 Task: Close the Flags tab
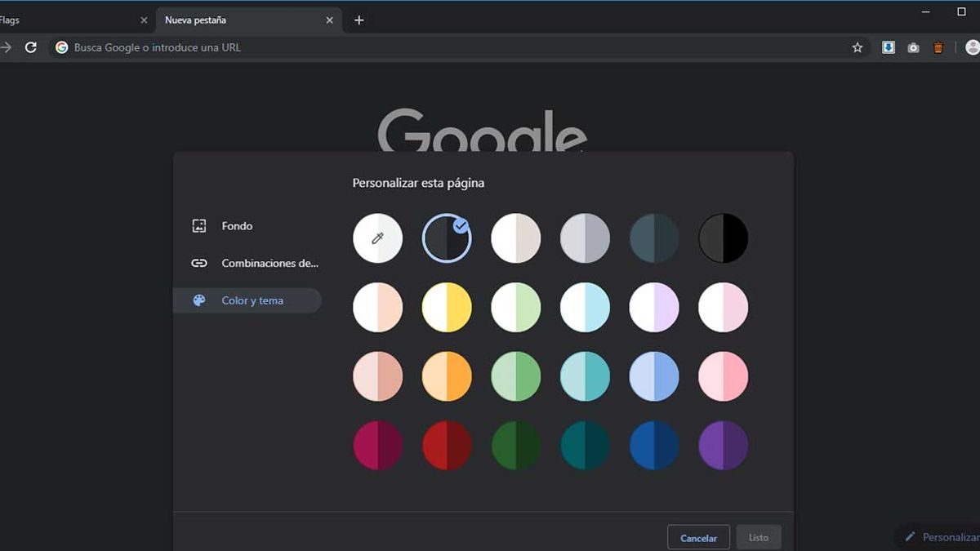pyautogui.click(x=144, y=20)
